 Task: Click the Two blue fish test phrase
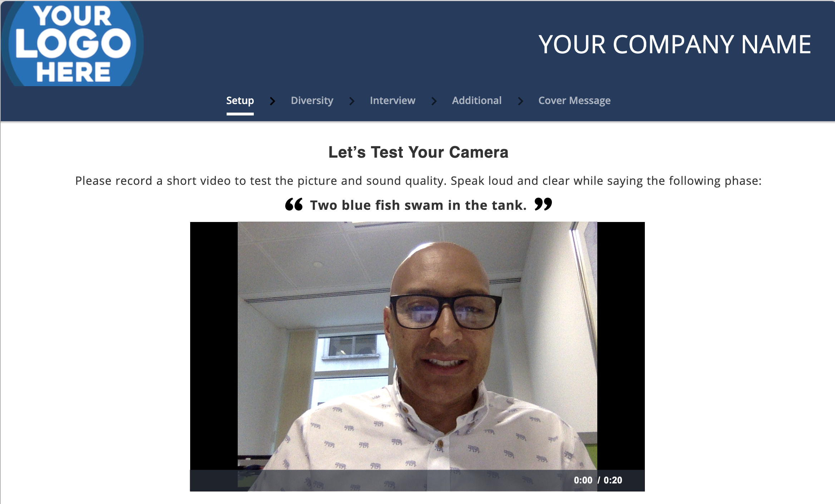(418, 205)
